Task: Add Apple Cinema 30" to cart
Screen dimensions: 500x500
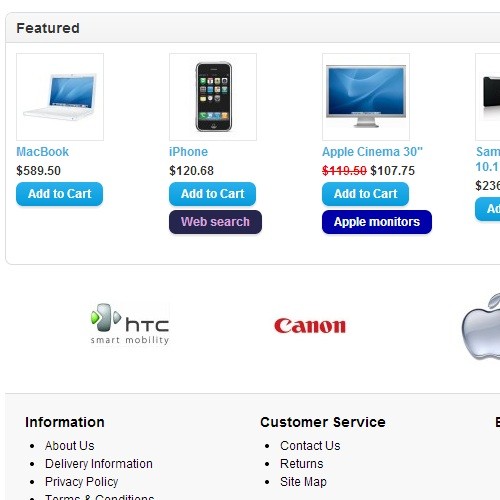Action: click(x=366, y=194)
